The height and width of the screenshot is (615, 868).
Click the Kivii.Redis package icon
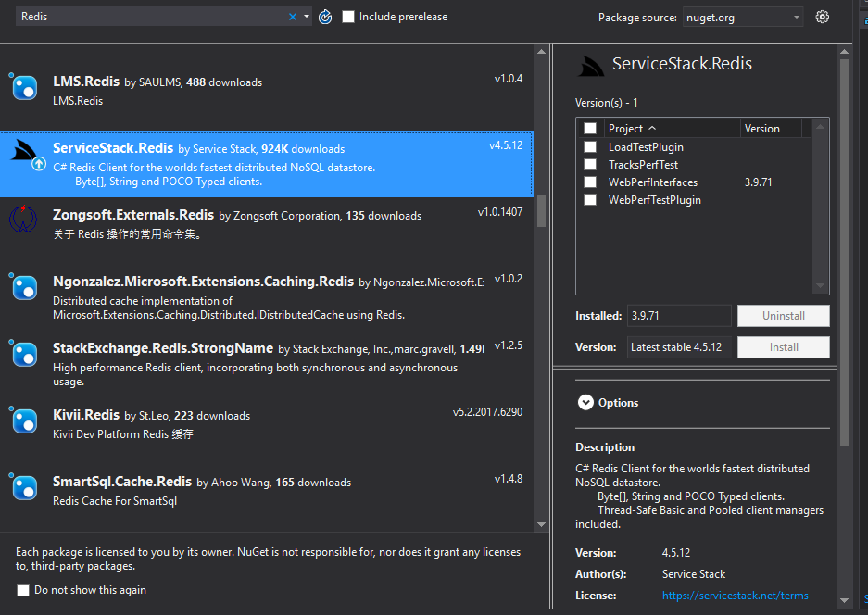[24, 420]
